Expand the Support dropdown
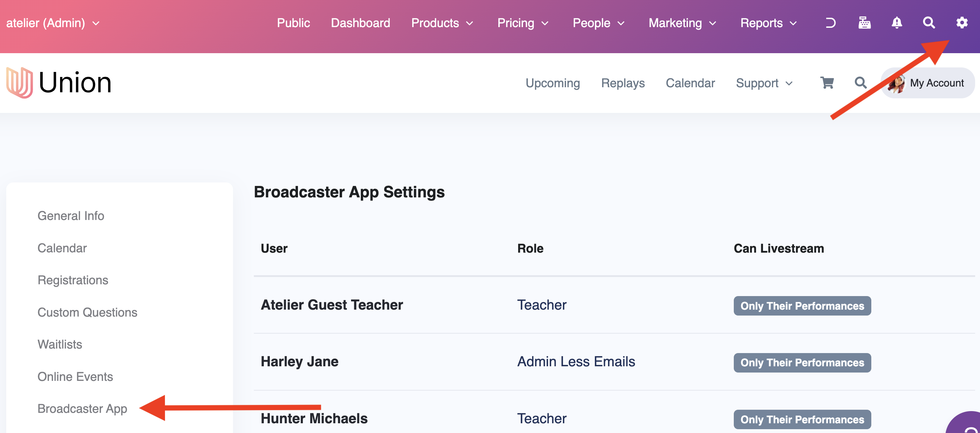This screenshot has height=433, width=980. [764, 83]
